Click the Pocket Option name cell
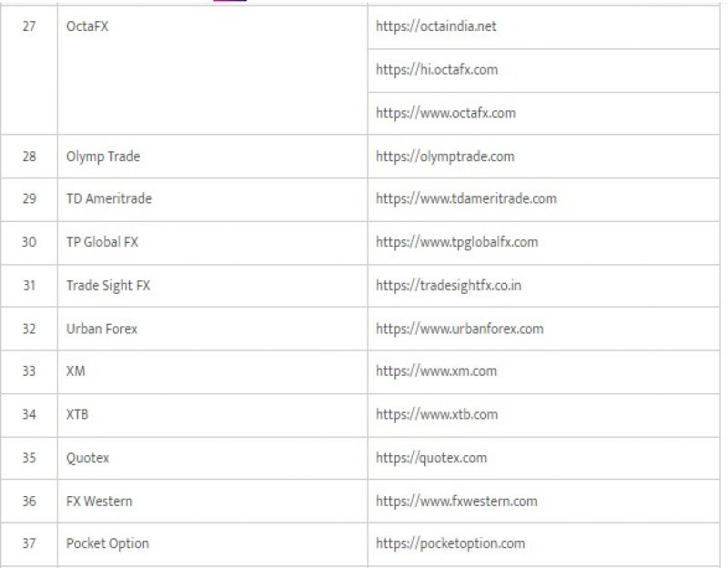This screenshot has width=728, height=568. tap(107, 543)
